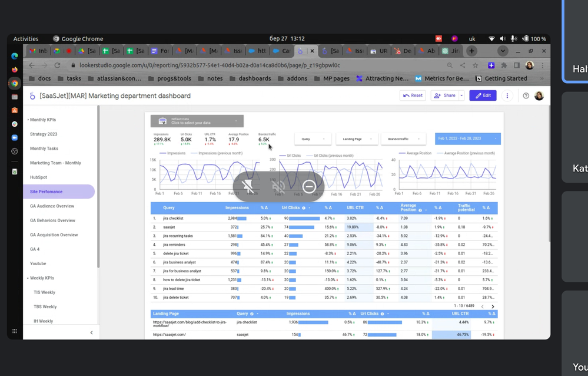Open the Branded traffic filter dropdown

[x=403, y=139]
